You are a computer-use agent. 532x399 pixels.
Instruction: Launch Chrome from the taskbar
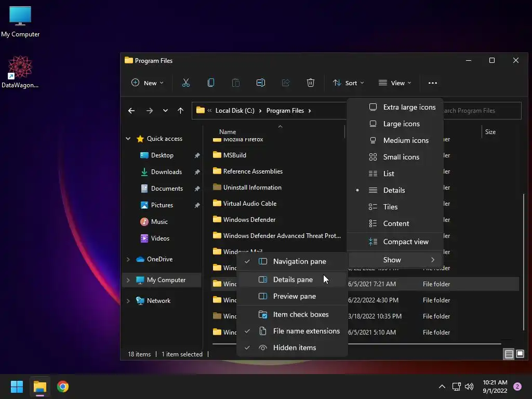(x=63, y=387)
